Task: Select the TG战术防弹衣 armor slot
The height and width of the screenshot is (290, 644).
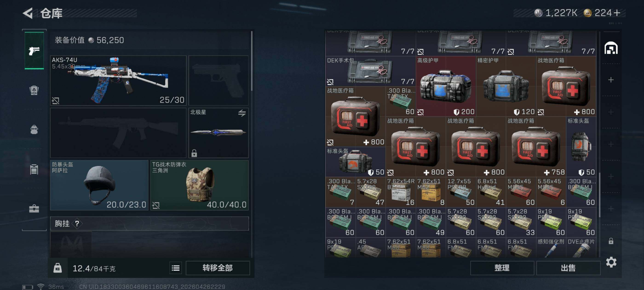Action: 199,185
